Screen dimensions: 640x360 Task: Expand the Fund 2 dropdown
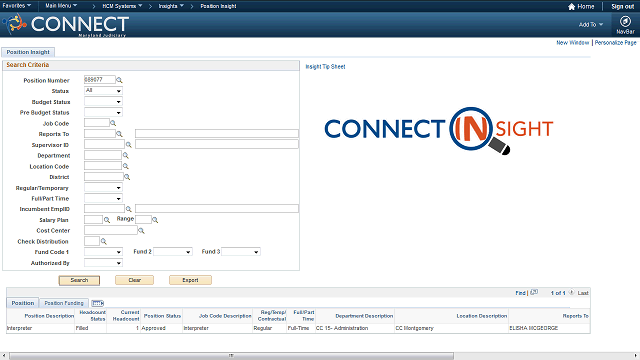tap(173, 252)
